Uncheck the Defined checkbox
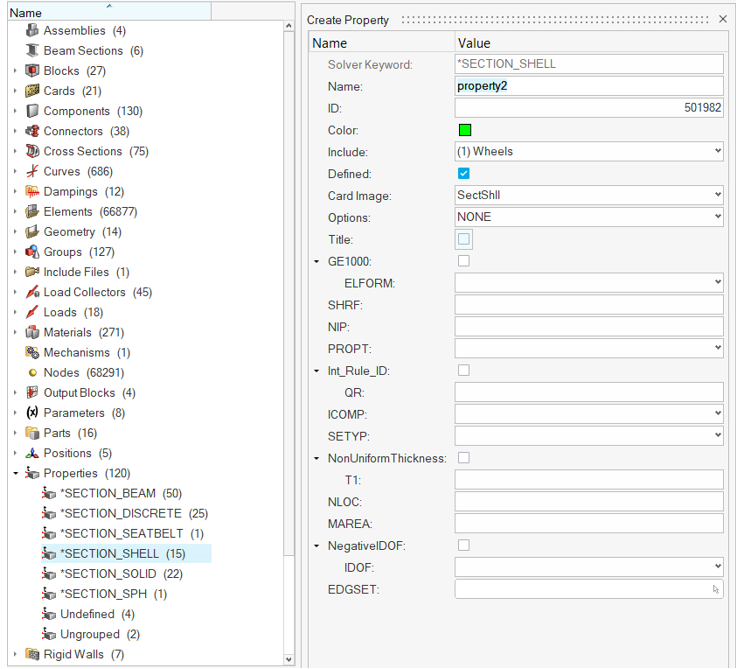Image resolution: width=736 pixels, height=669 pixels. click(464, 174)
